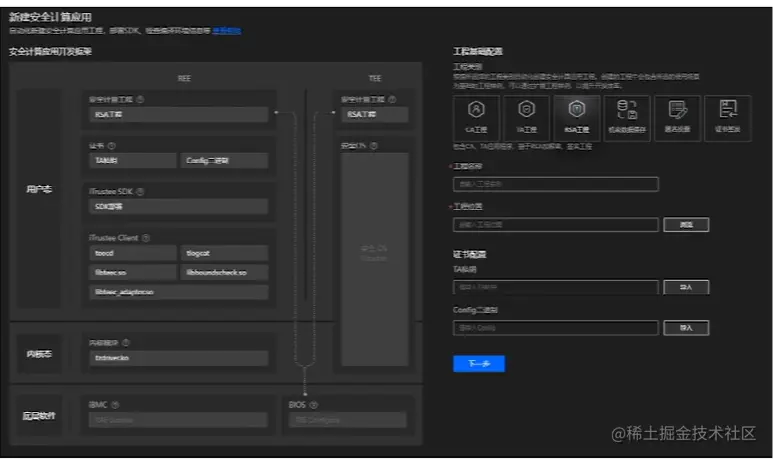Focus the TA证书 certificate path input
The width and height of the screenshot is (773, 459).
(556, 287)
